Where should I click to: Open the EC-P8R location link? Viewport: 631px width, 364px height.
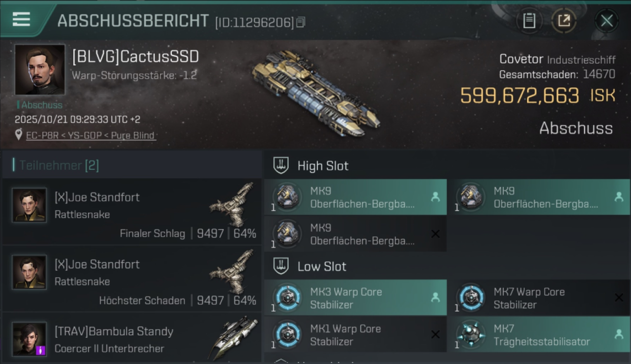click(91, 135)
